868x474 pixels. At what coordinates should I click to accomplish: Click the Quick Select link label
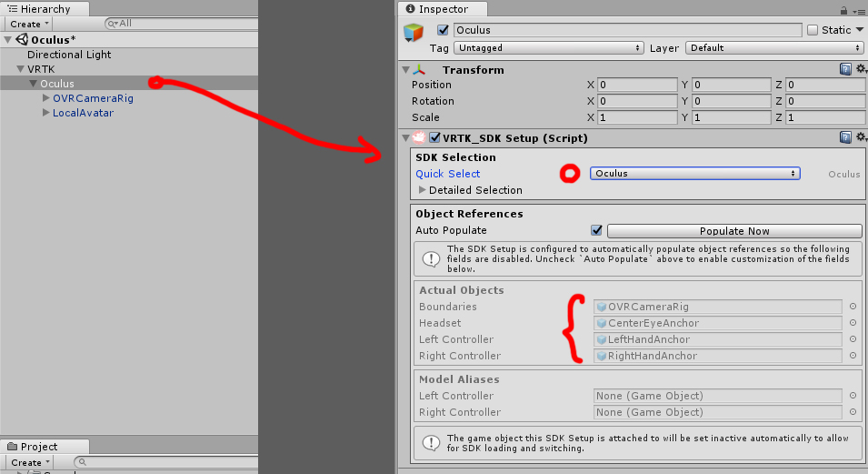(x=448, y=174)
